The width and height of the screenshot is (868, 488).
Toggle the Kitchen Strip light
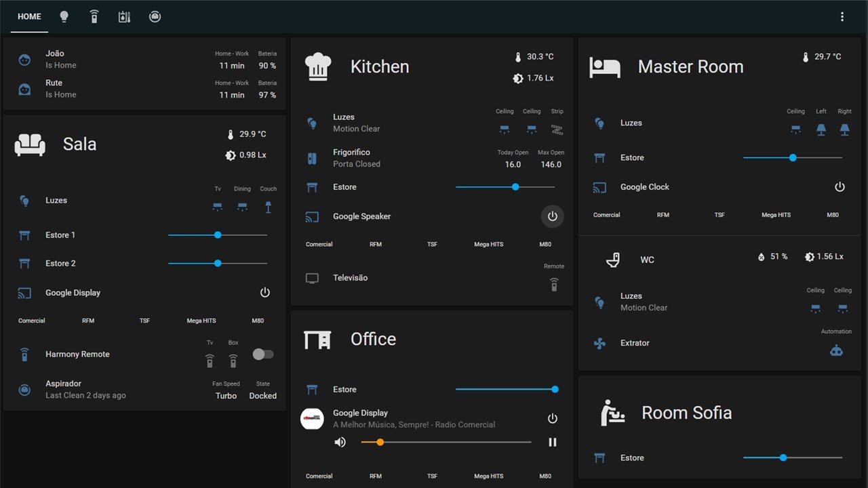tap(557, 129)
